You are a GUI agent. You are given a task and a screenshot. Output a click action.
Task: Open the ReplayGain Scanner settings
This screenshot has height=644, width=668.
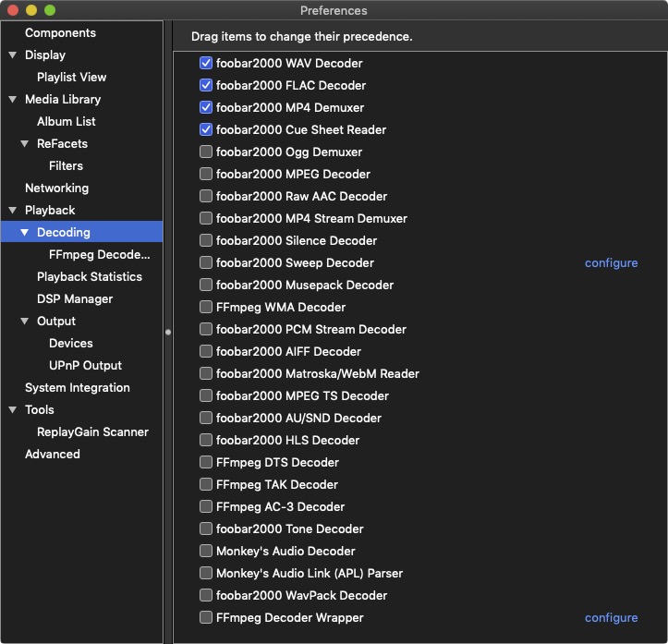pyautogui.click(x=92, y=432)
